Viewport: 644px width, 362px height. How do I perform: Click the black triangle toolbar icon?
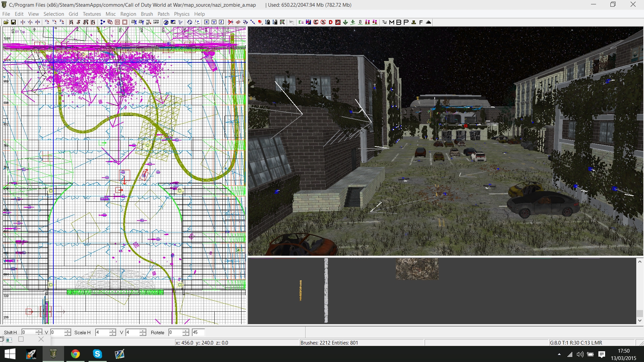[x=429, y=22]
